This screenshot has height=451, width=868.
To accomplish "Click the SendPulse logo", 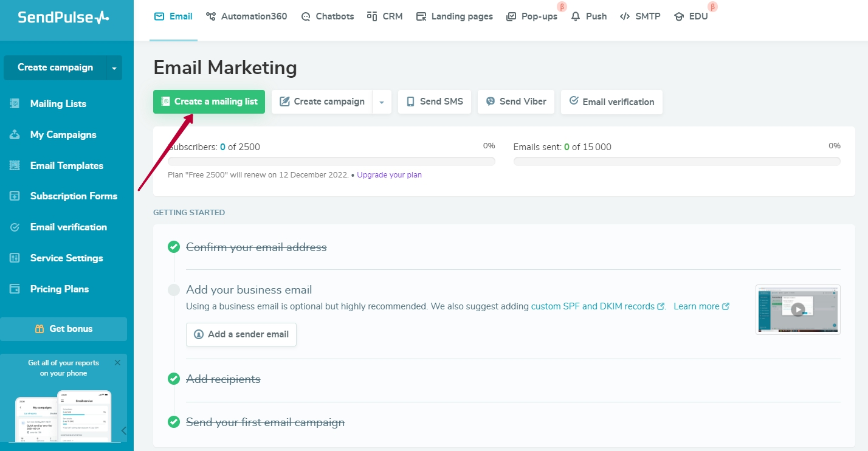I will [x=63, y=17].
